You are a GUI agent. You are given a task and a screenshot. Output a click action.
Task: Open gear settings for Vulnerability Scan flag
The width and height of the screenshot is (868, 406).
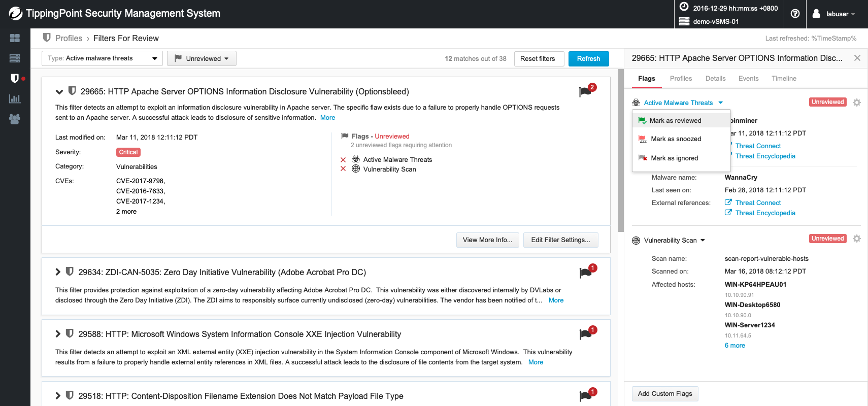click(857, 239)
